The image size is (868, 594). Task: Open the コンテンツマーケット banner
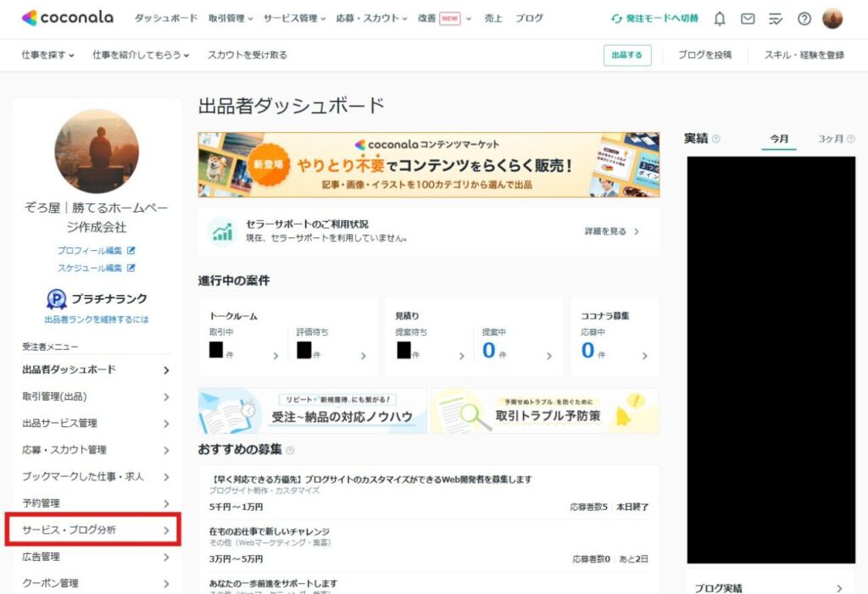click(428, 164)
